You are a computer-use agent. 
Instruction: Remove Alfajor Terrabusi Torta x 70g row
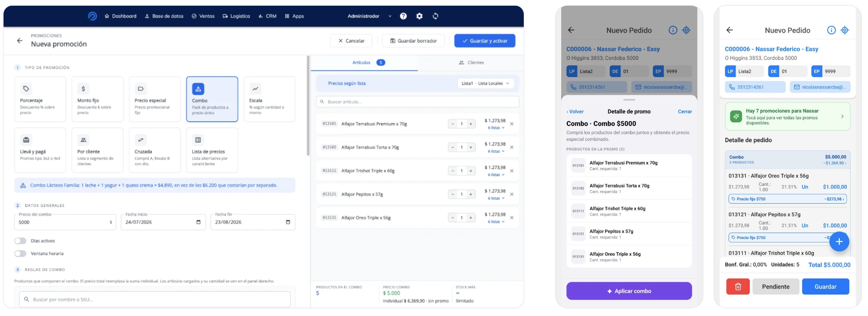pos(511,147)
